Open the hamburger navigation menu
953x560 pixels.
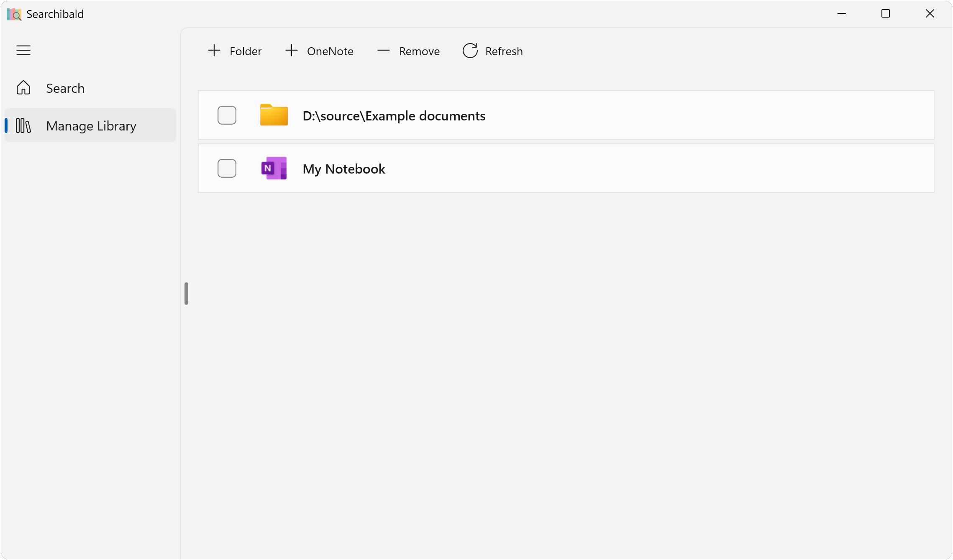tap(23, 50)
